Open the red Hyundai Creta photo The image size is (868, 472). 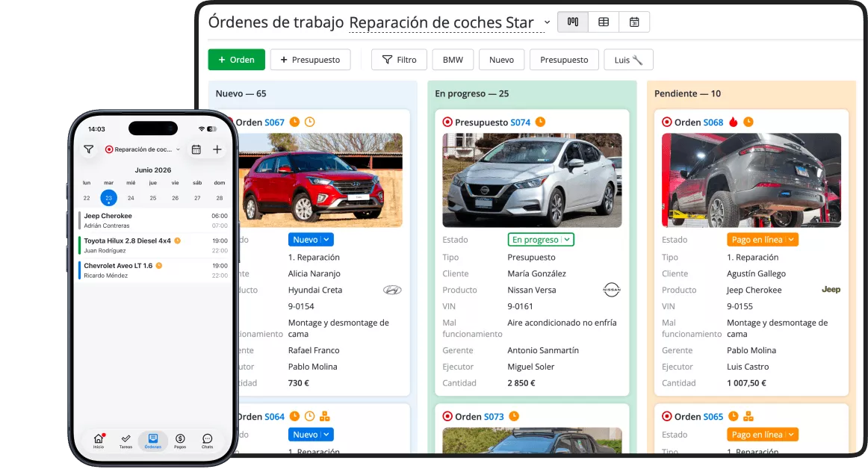[x=320, y=181]
